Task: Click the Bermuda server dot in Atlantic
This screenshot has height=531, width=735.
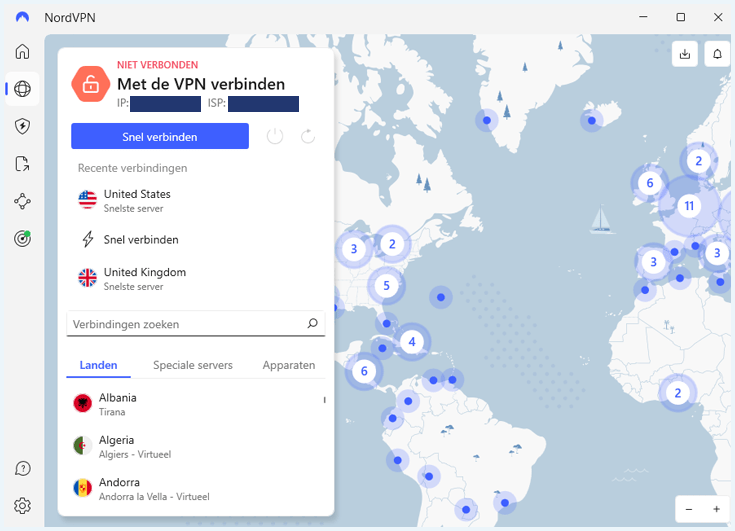Action: tap(441, 297)
